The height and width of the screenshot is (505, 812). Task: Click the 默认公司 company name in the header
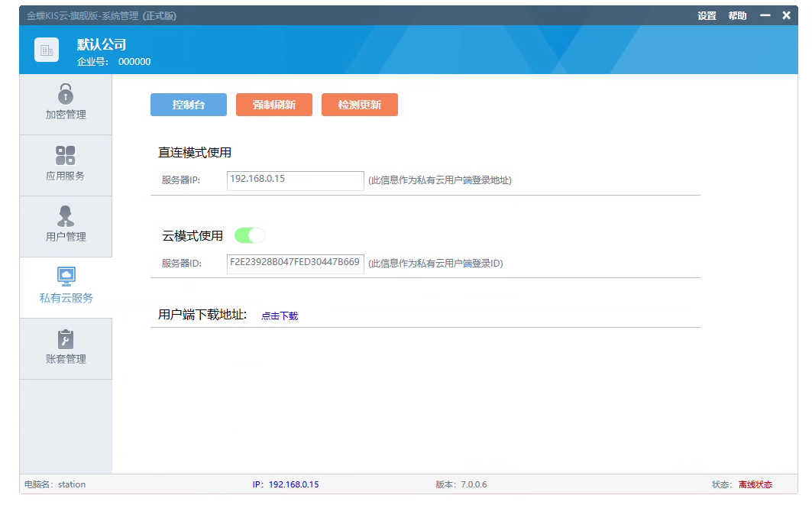point(102,44)
